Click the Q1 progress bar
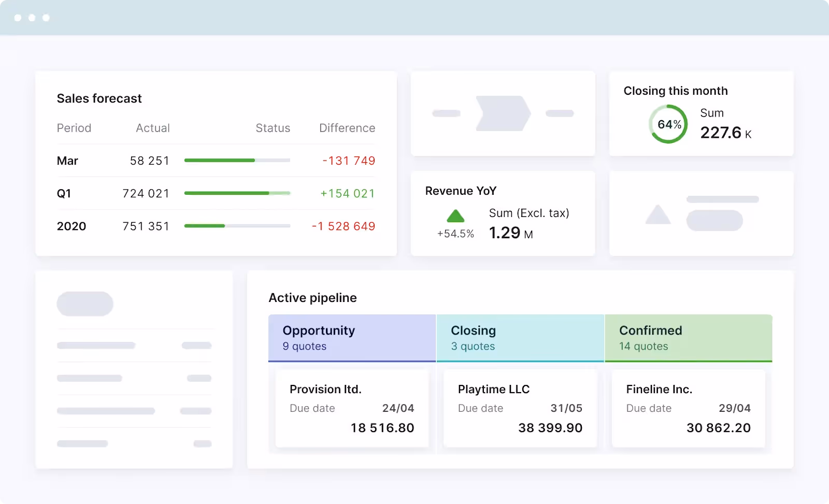 pyautogui.click(x=237, y=193)
